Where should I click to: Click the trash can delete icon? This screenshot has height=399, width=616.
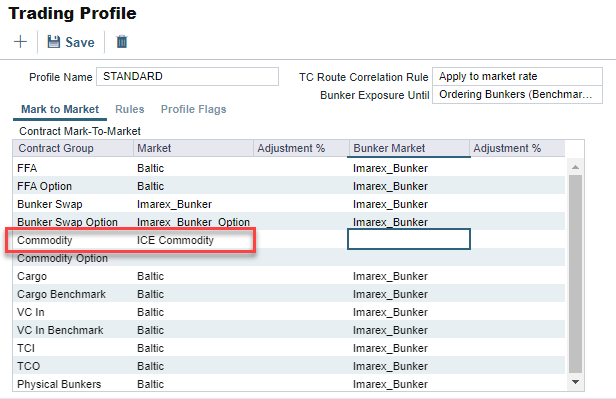pos(122,42)
